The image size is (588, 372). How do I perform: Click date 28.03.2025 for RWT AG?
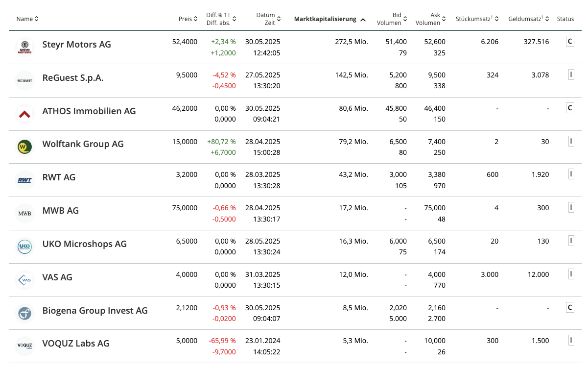coord(262,174)
